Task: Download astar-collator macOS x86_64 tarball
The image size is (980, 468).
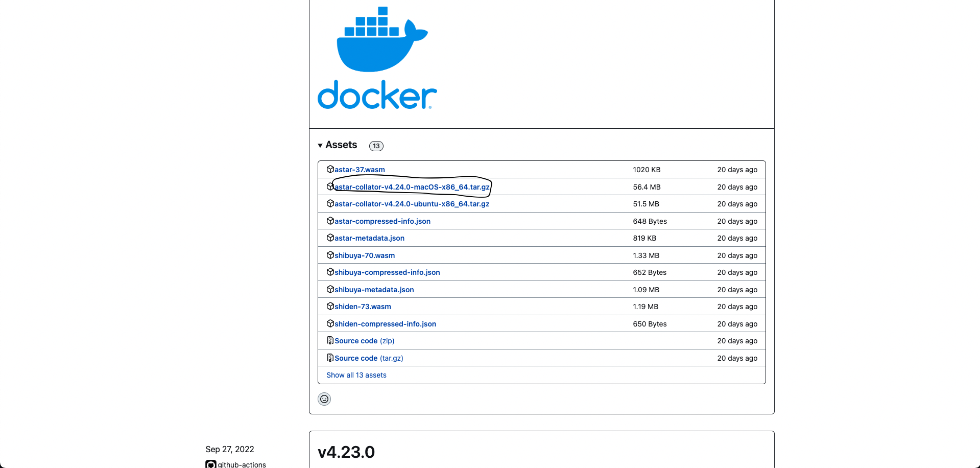Action: tap(412, 187)
